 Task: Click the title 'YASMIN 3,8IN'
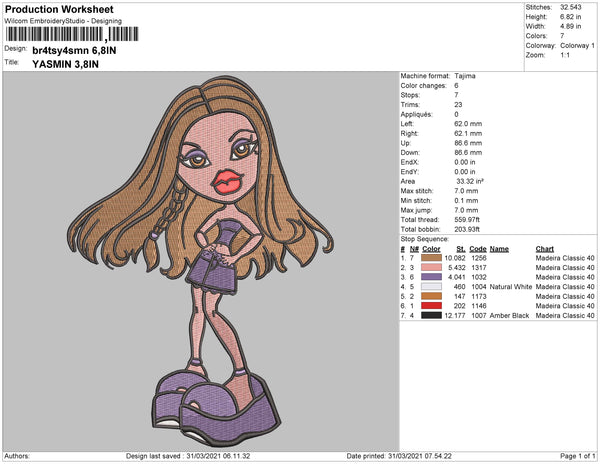pos(65,64)
